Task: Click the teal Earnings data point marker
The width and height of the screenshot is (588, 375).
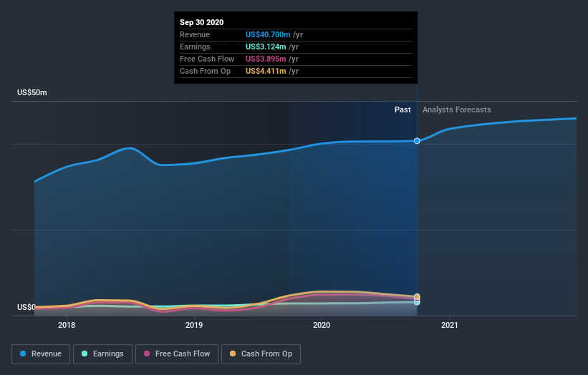Action: pos(417,302)
